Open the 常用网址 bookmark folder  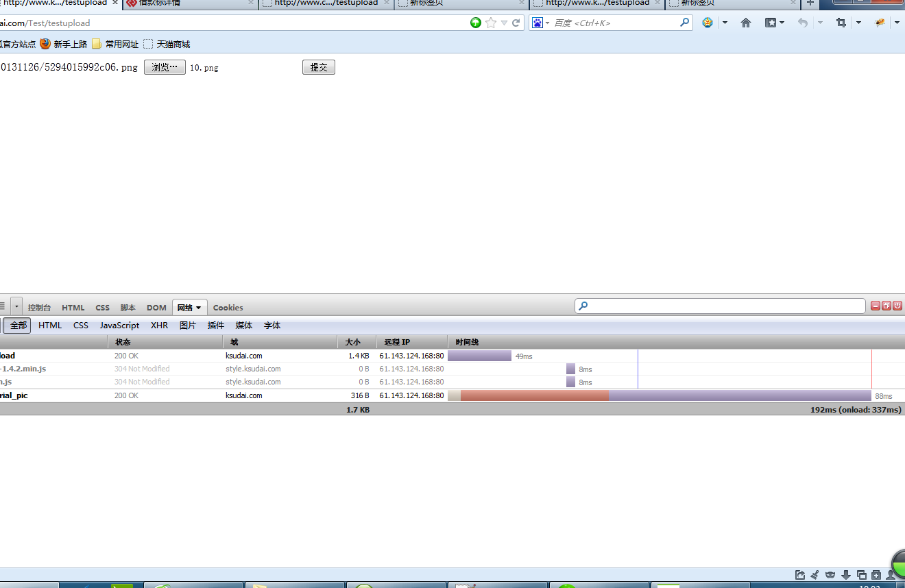(115, 44)
